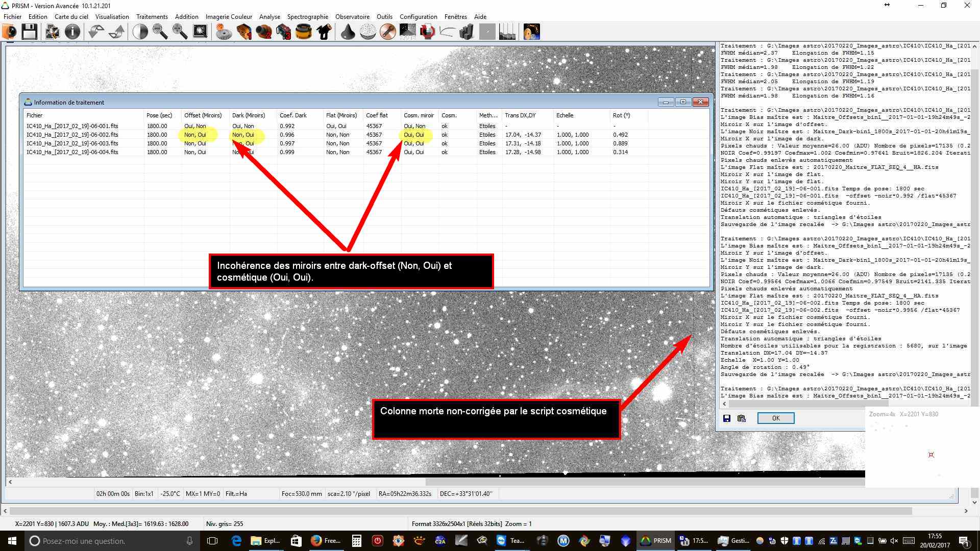Open the Imagerie Couleur menu

[229, 16]
